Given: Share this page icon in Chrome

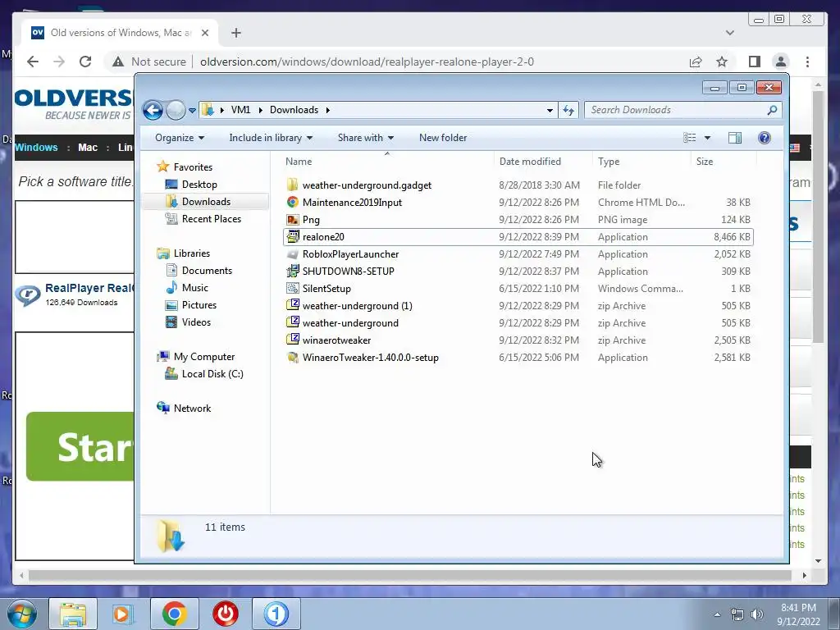Looking at the screenshot, I should click(696, 62).
